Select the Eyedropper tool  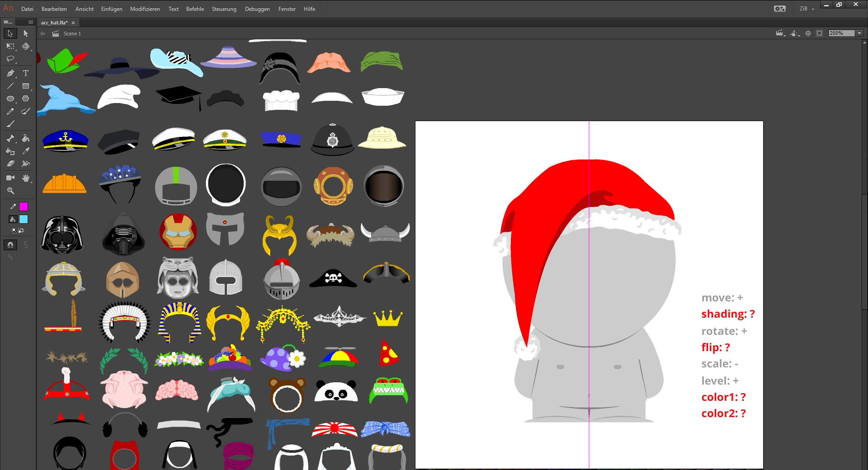point(26,151)
